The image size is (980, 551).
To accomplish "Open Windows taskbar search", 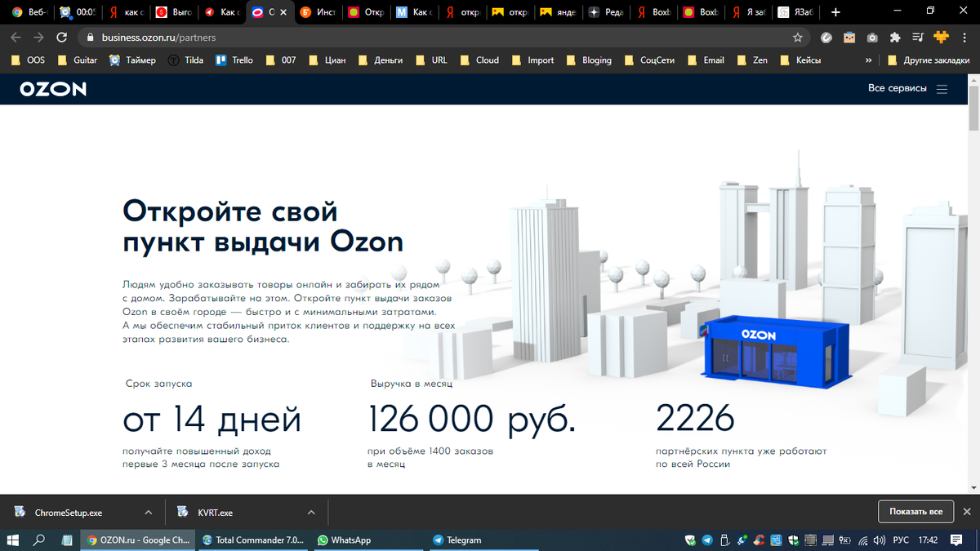I will 38,540.
